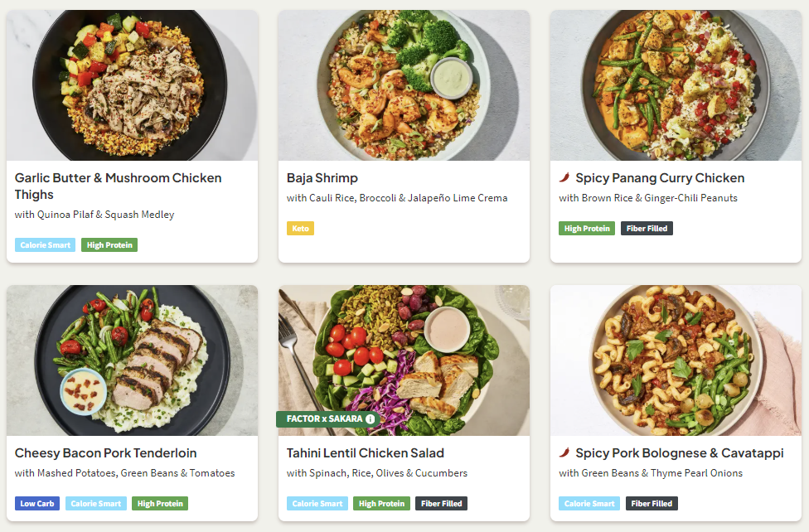Click the Calorie Smart tag on Garlic Butter Chicken
This screenshot has width=809, height=532.
[x=45, y=245]
